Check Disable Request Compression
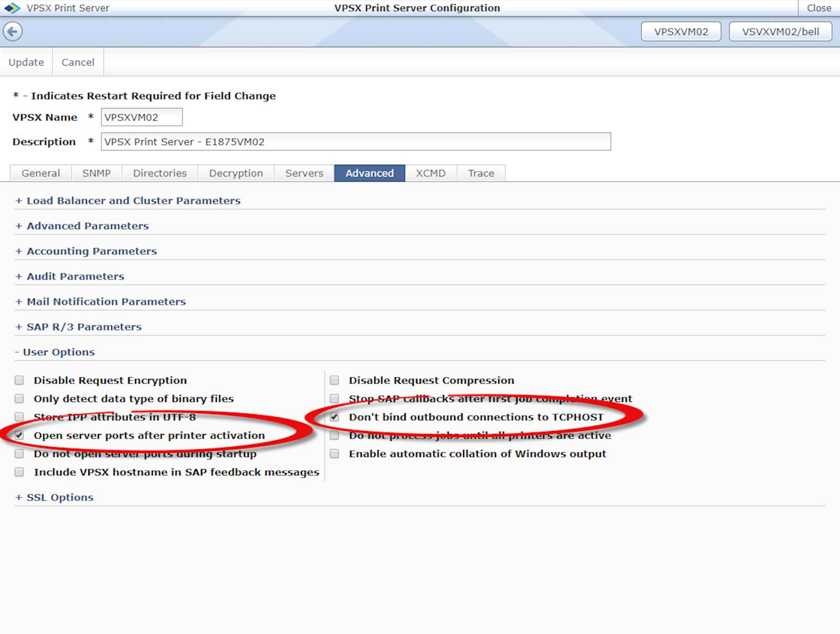The width and height of the screenshot is (840, 634). pos(334,380)
